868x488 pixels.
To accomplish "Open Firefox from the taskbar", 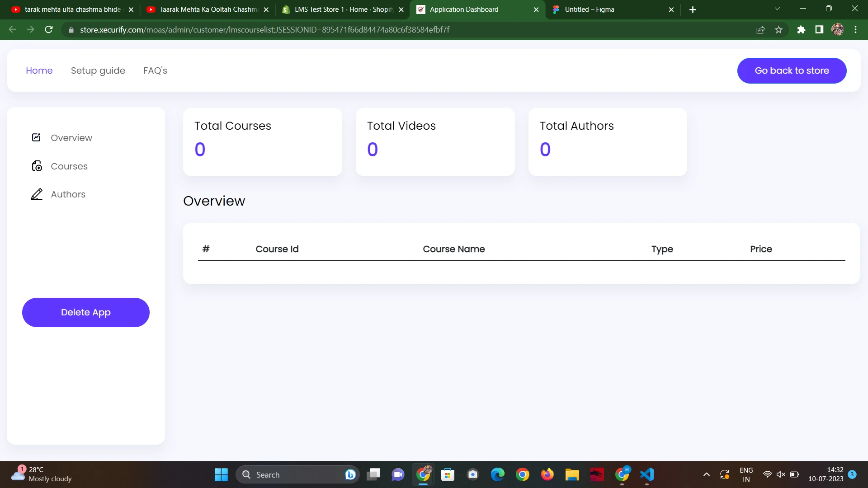I will pos(547,474).
